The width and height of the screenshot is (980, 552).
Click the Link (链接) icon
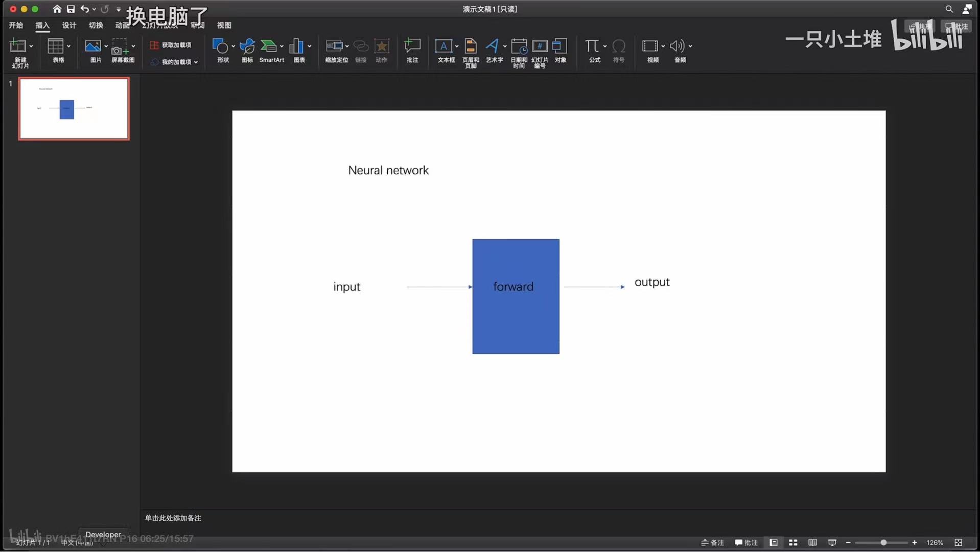[x=361, y=46]
